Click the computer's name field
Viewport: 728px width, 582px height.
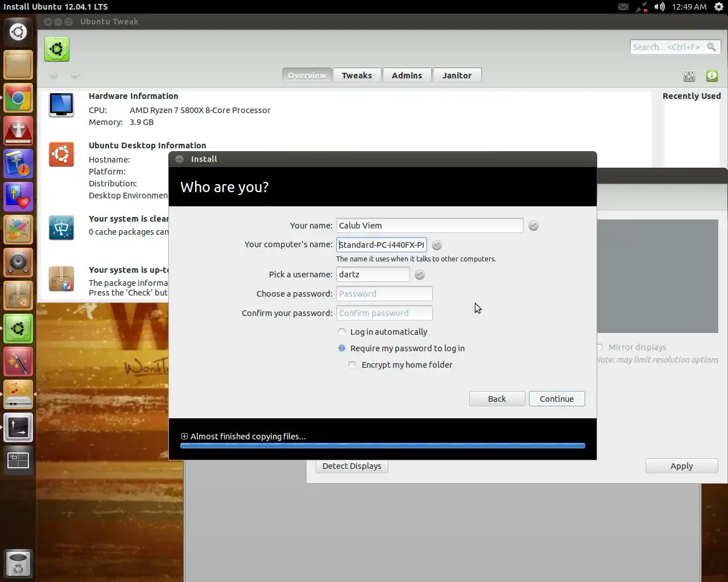381,245
